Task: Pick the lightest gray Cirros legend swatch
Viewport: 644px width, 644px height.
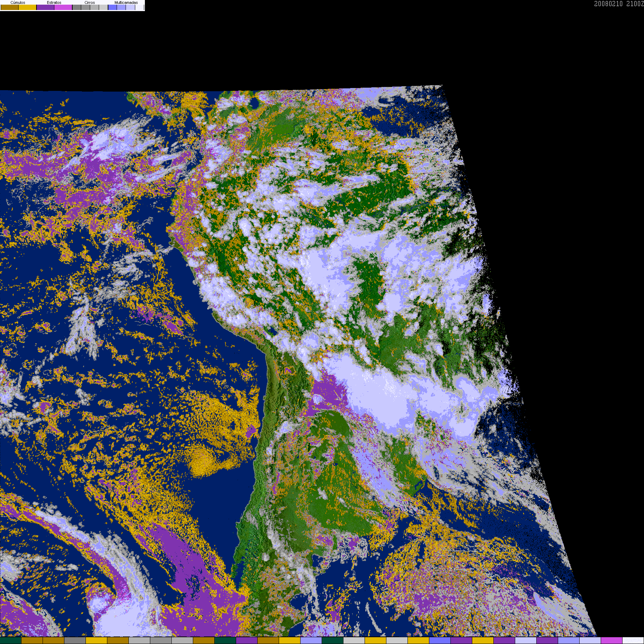Action: pyautogui.click(x=103, y=7)
